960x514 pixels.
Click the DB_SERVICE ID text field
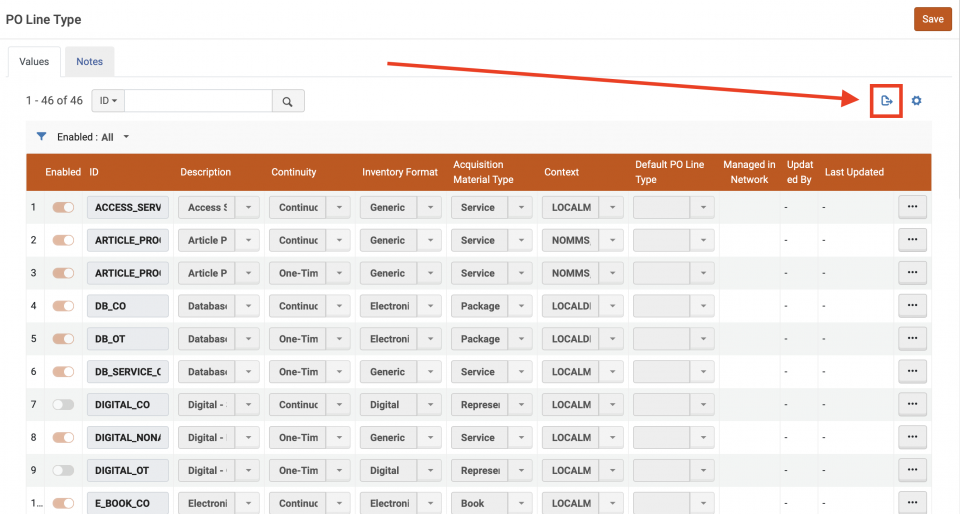tap(128, 372)
